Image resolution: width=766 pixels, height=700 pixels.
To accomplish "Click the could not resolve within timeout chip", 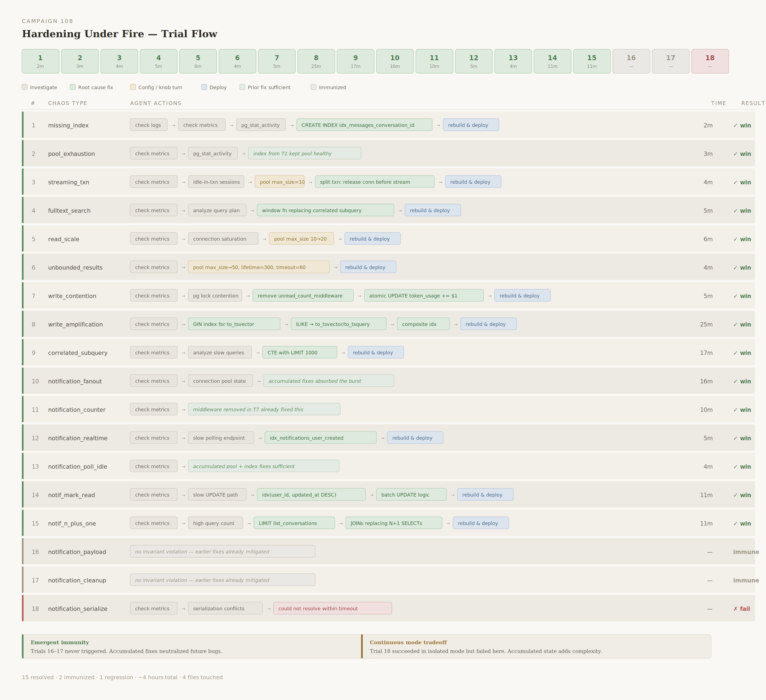I will click(332, 608).
